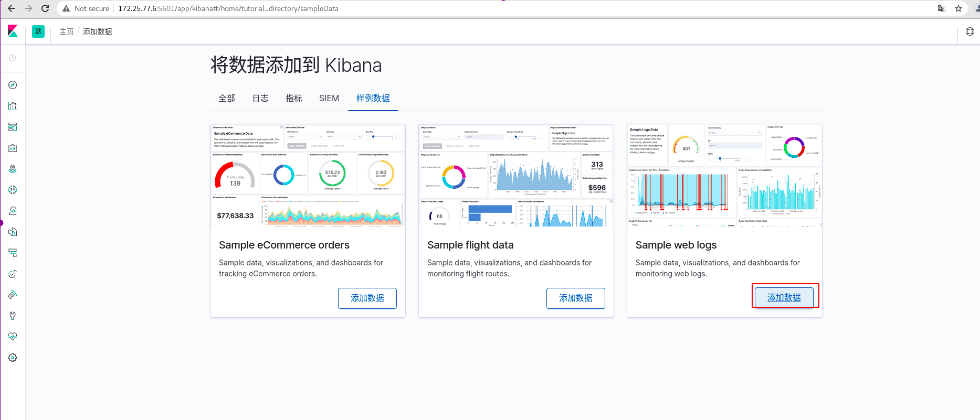Switch to the 全部 tab
980x420 pixels.
[x=227, y=98]
